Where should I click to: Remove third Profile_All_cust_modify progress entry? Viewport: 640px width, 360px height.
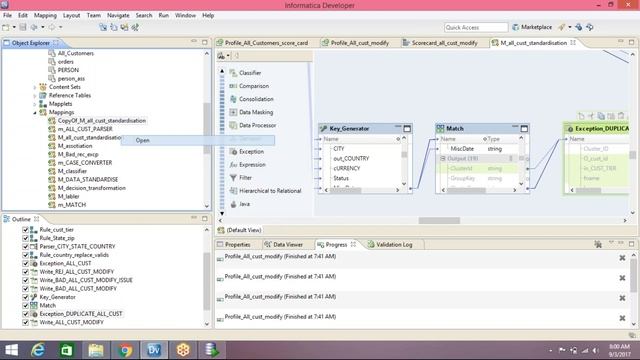click(x=622, y=298)
